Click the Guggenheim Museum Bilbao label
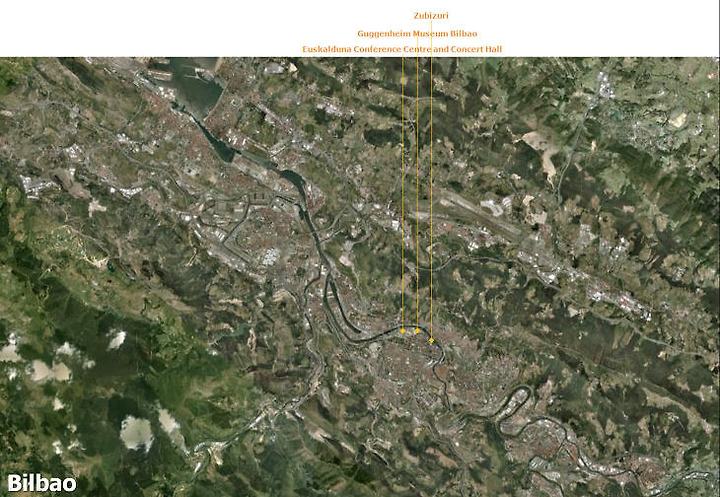720x497 pixels. click(417, 34)
